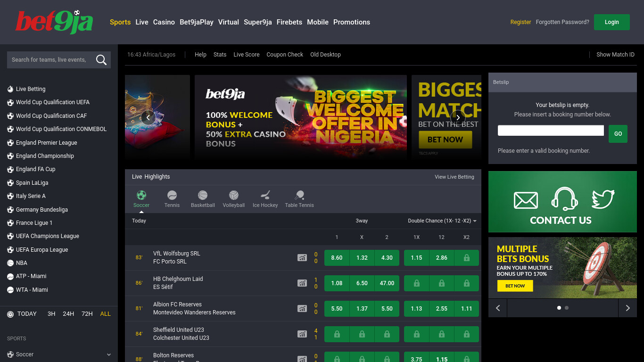Open the Virtual menu
Viewport: 644px width, 362px height.
pyautogui.click(x=229, y=22)
